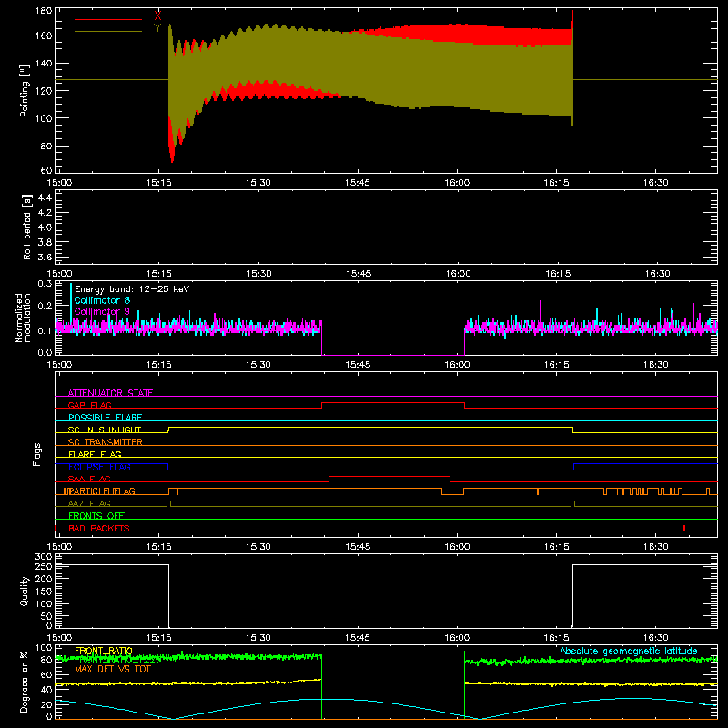This screenshot has width=728, height=728.
Task: Click the SC_IN_SUNLIGHT flag label
Action: pos(105,430)
